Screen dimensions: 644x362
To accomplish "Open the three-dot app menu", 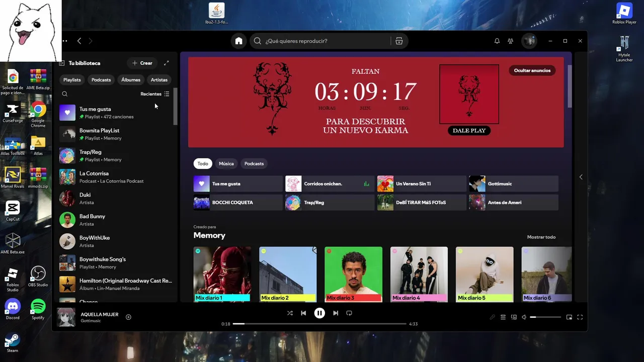I will 64,41.
